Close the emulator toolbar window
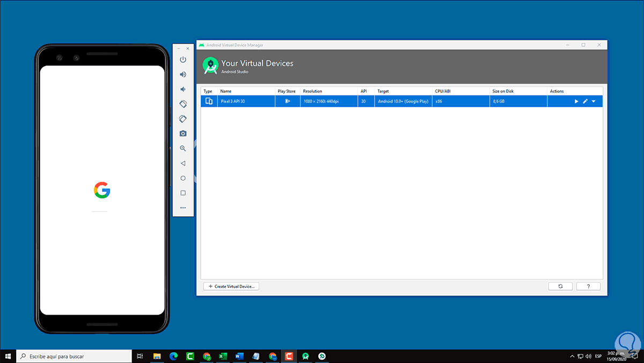Screen dimensions: 644x363 click(x=188, y=48)
